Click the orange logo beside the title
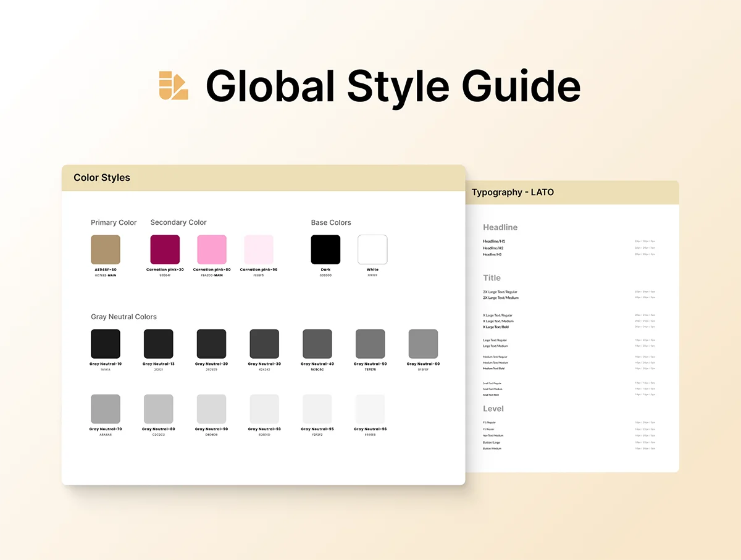 point(174,85)
